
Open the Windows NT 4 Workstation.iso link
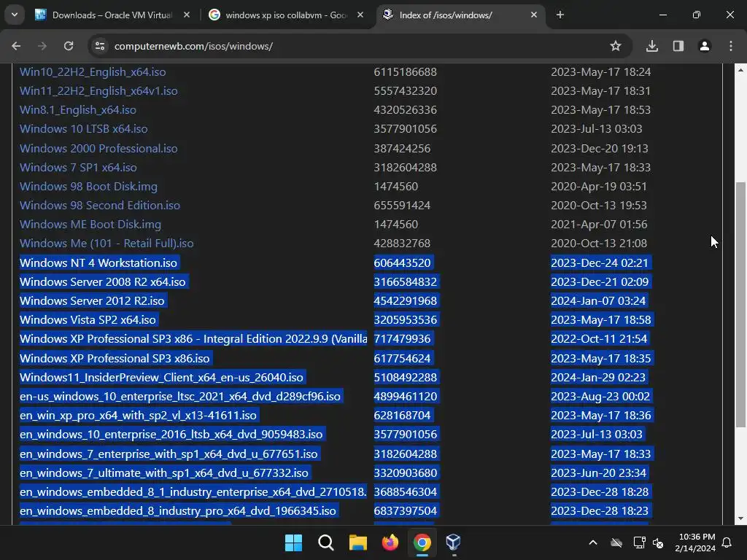(98, 262)
